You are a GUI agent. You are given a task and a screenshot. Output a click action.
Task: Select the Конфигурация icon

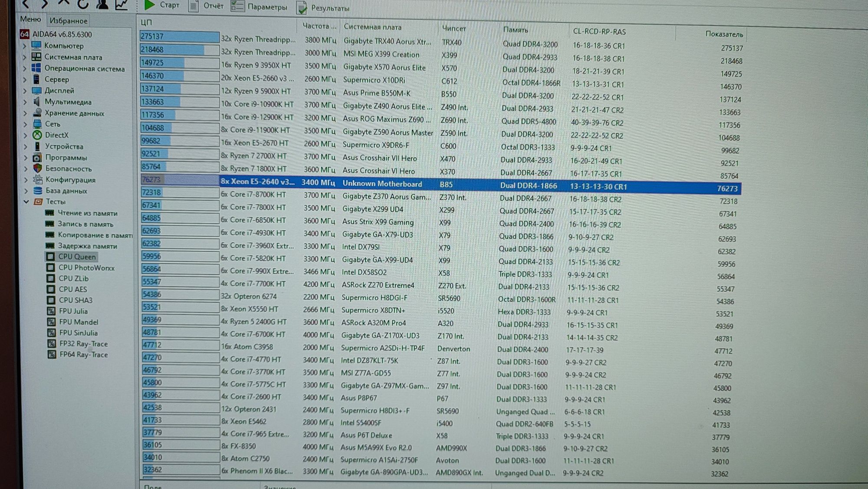pos(38,179)
